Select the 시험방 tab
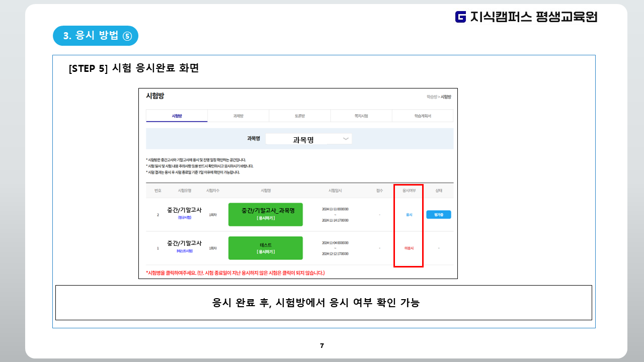644x362 pixels. click(x=177, y=116)
